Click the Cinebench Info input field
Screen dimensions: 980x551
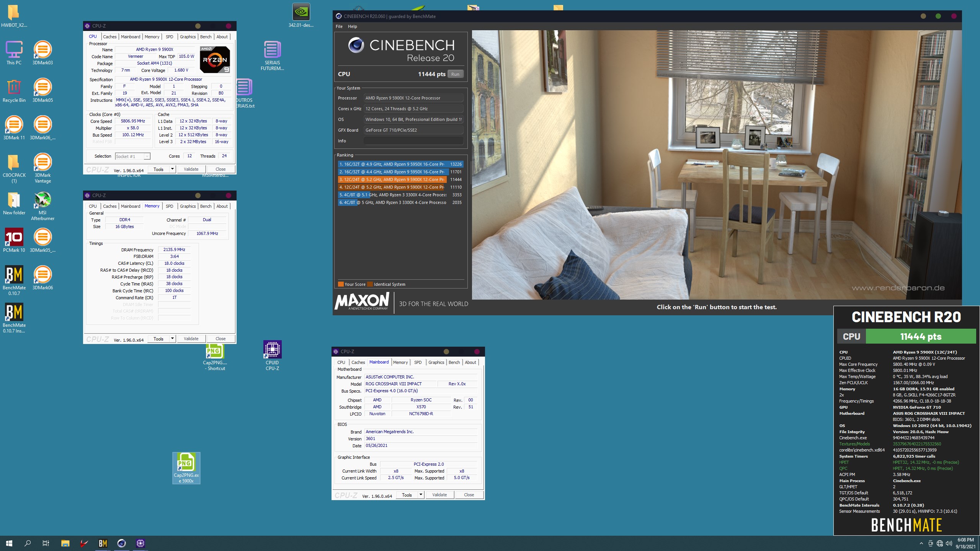413,141
